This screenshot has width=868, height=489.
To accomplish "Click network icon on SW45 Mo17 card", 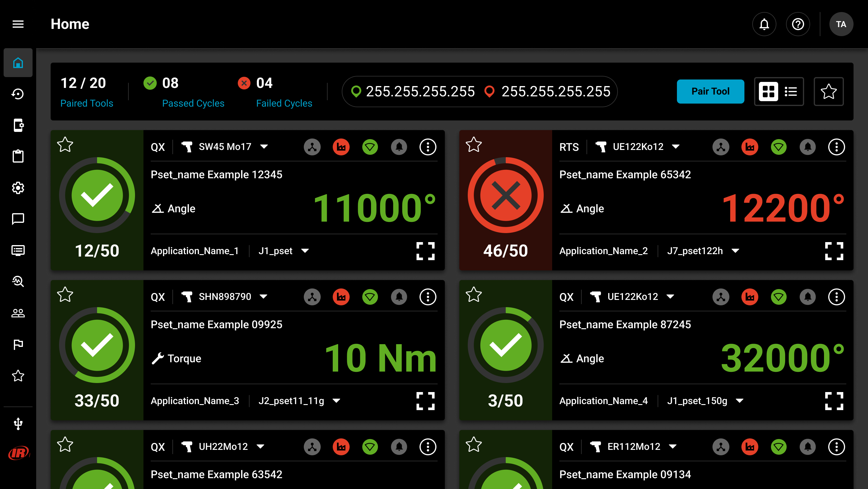I will pyautogui.click(x=312, y=147).
